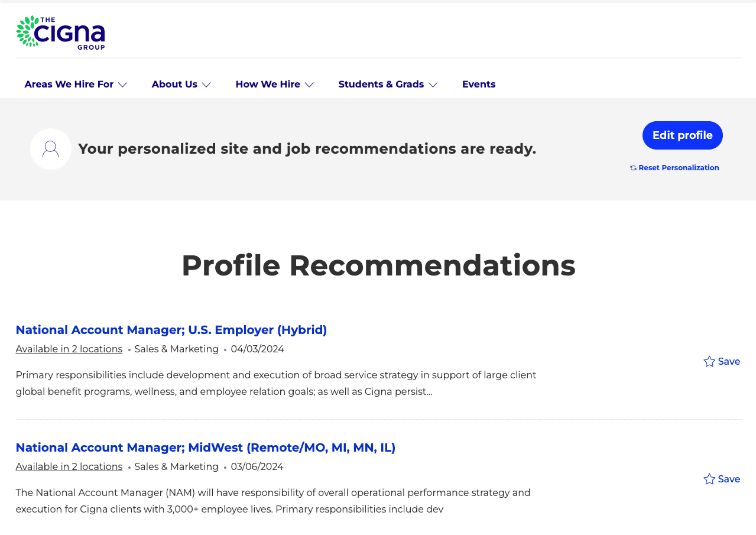This screenshot has height=535, width=756.
Task: Select Events in the navigation bar
Action: (478, 84)
